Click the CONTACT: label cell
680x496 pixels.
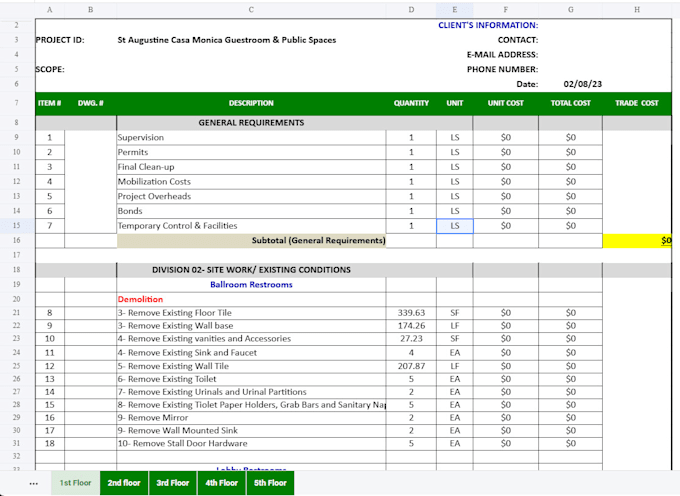point(518,40)
